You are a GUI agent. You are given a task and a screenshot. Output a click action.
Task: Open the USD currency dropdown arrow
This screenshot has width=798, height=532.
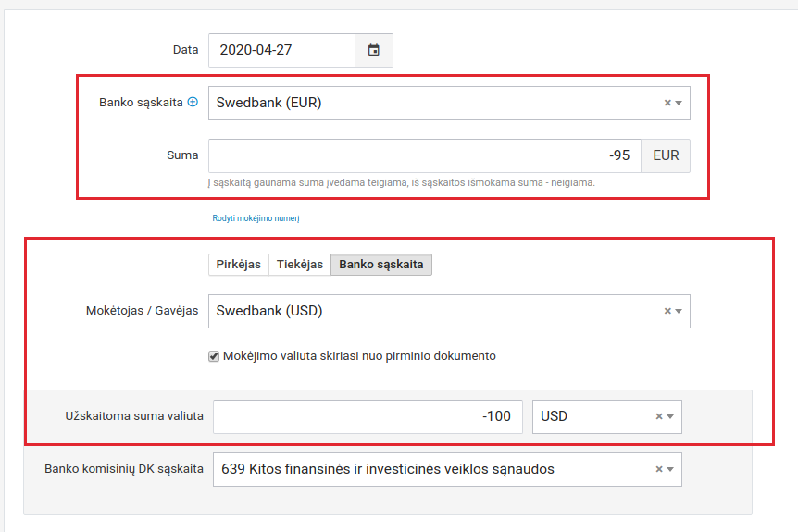[x=671, y=416]
